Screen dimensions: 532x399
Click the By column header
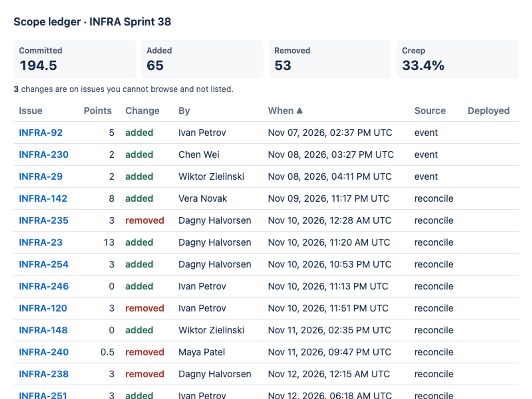tap(184, 111)
